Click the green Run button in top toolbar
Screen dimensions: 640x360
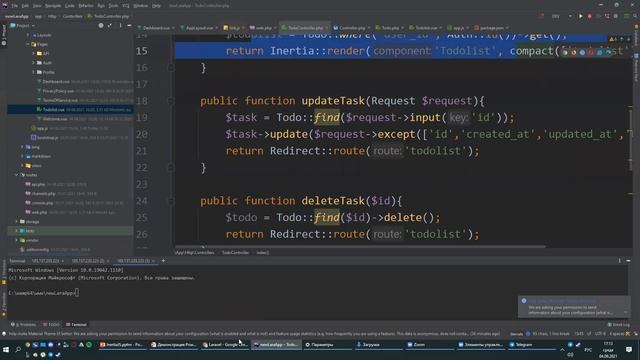[581, 16]
